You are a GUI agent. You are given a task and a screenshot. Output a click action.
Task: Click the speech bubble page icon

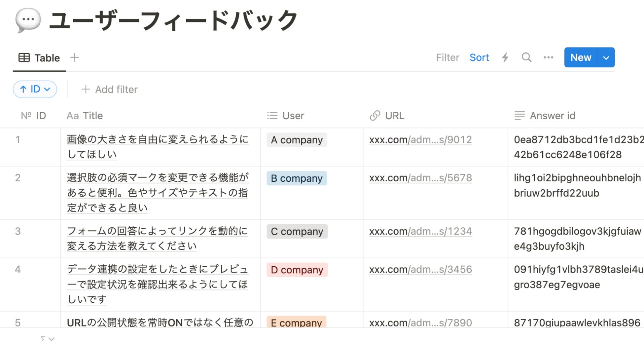point(28,20)
